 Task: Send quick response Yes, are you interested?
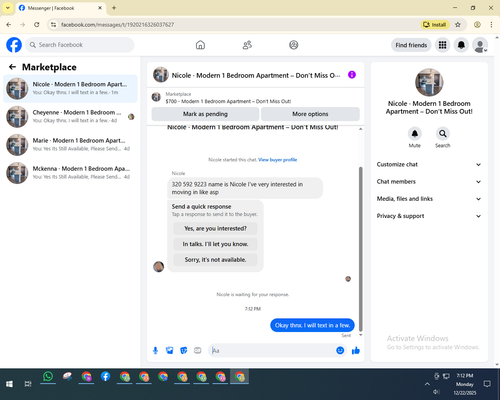(x=215, y=228)
